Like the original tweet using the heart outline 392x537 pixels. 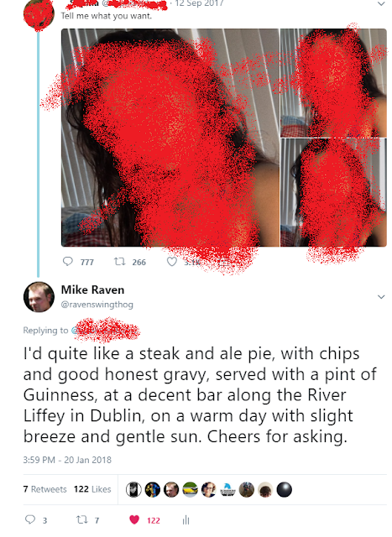point(172,262)
